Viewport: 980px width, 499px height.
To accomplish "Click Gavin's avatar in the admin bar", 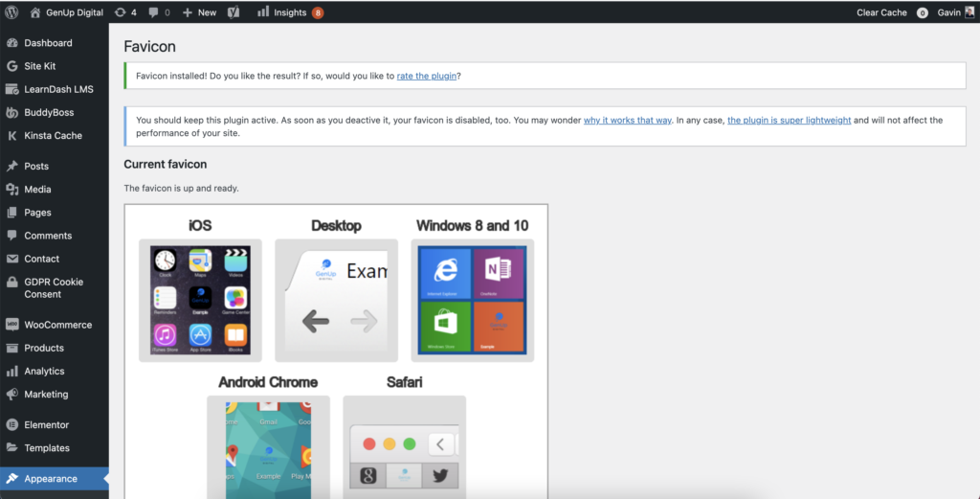I will pyautogui.click(x=969, y=12).
